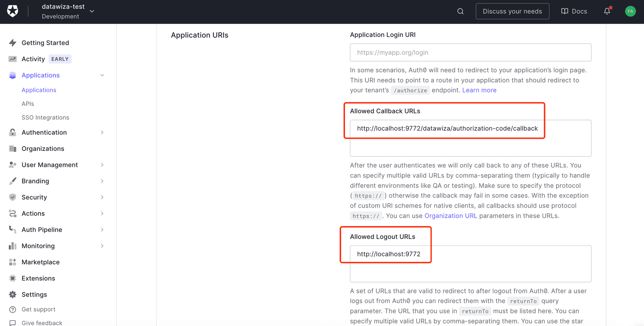This screenshot has height=326, width=644.
Task: Click the Organizations building icon
Action: point(13,149)
